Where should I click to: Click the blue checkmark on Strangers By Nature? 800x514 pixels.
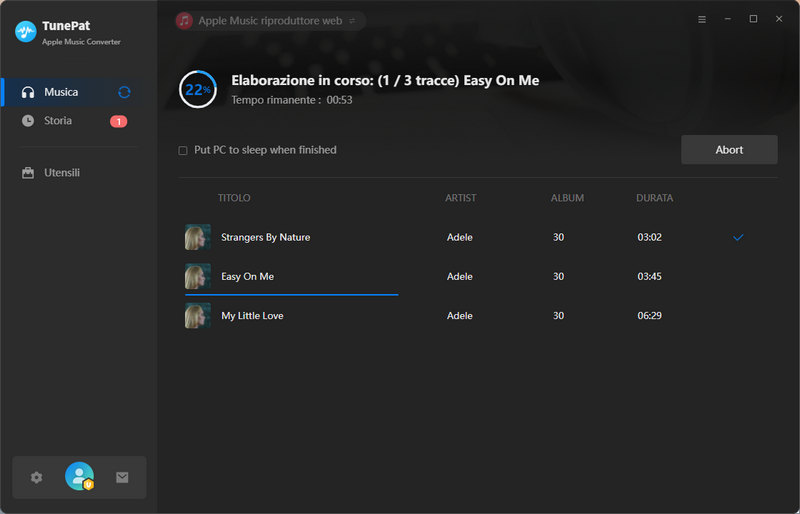738,237
